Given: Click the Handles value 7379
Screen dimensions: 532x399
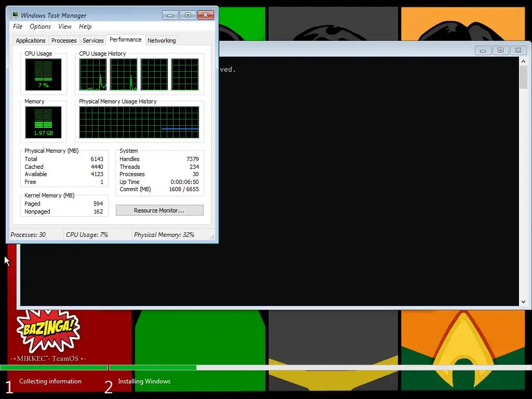Looking at the screenshot, I should 192,159.
